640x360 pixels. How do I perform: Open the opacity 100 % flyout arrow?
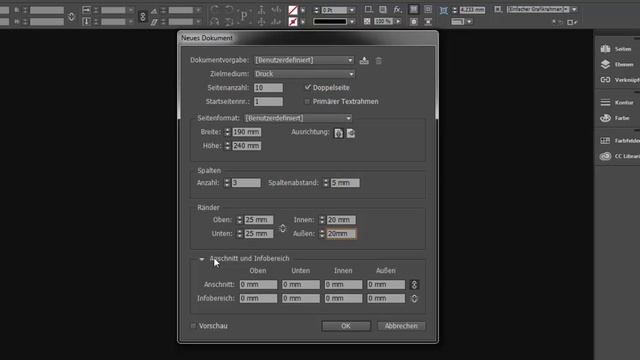[398, 21]
